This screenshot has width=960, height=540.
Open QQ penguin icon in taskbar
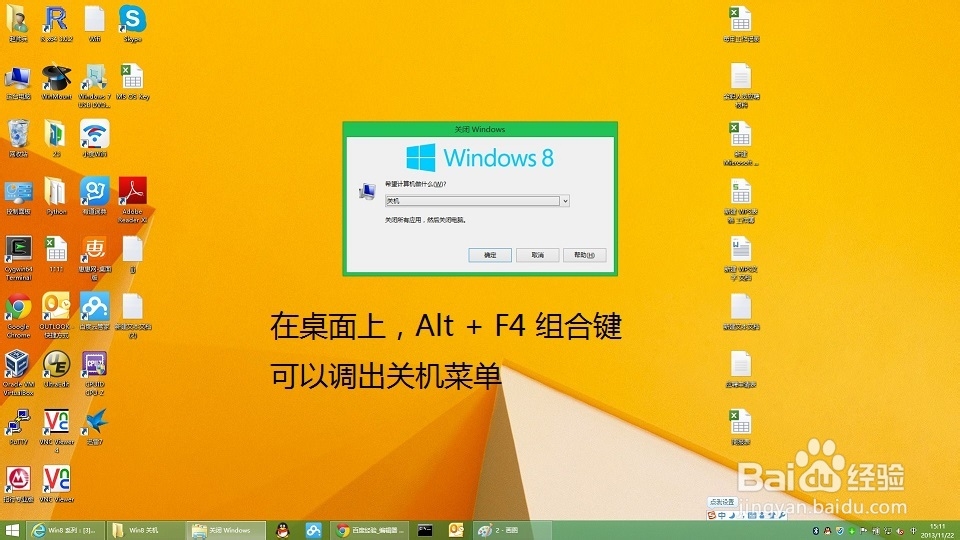[x=282, y=530]
